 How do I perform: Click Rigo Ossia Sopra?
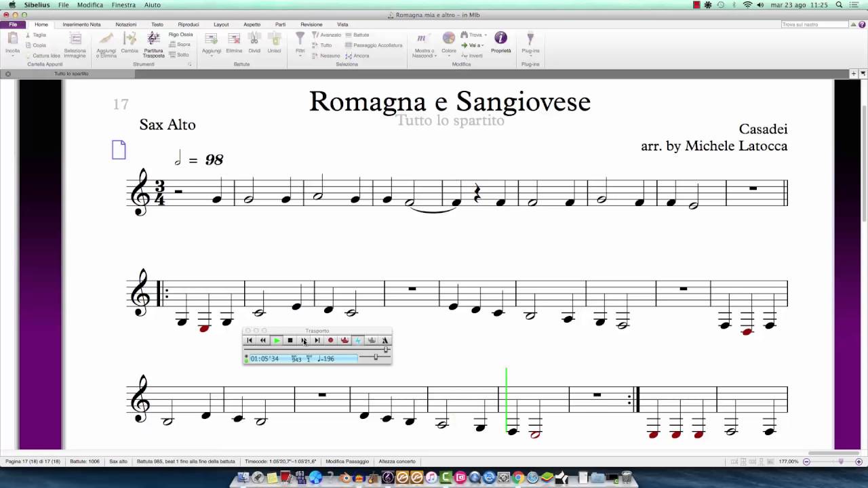coord(180,45)
